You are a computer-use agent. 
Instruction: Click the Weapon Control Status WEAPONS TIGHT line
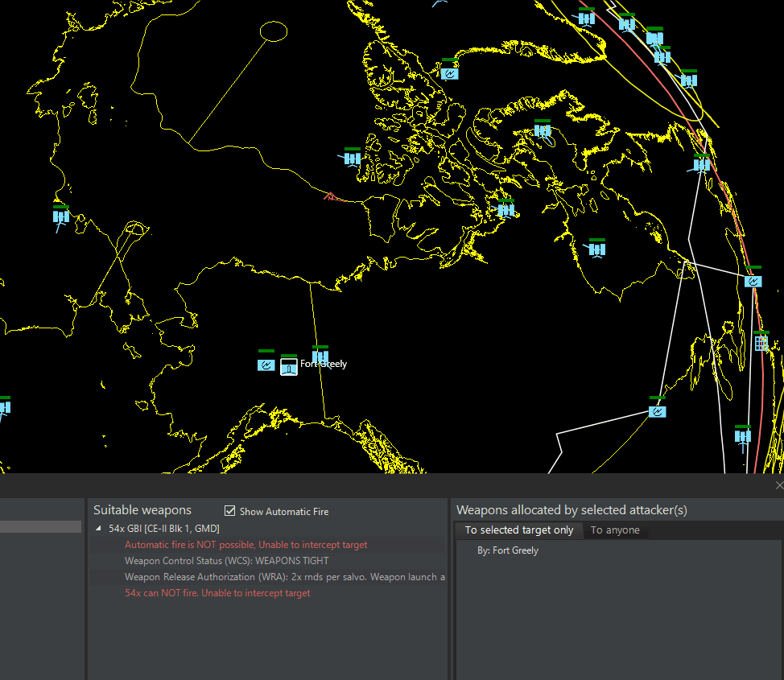[x=226, y=561]
